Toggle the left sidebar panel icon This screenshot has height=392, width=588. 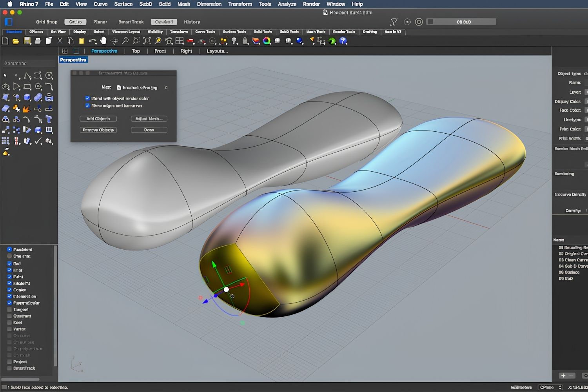[x=9, y=22]
